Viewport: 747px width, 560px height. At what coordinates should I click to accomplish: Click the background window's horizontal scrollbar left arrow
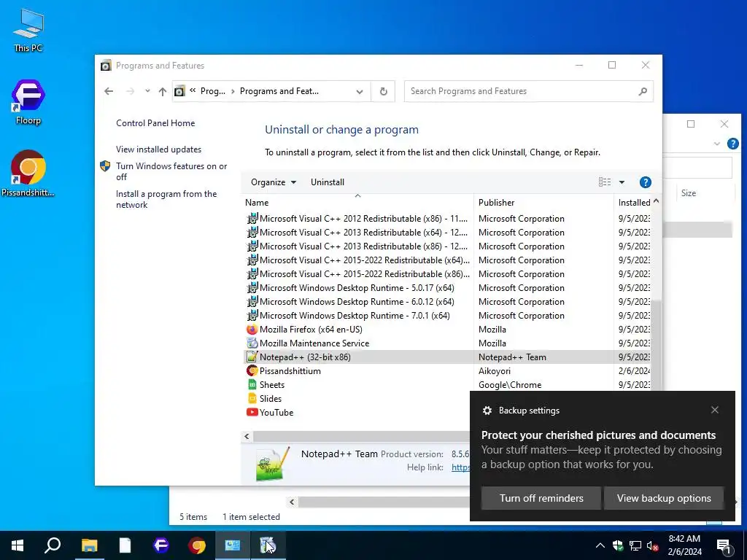pyautogui.click(x=292, y=502)
